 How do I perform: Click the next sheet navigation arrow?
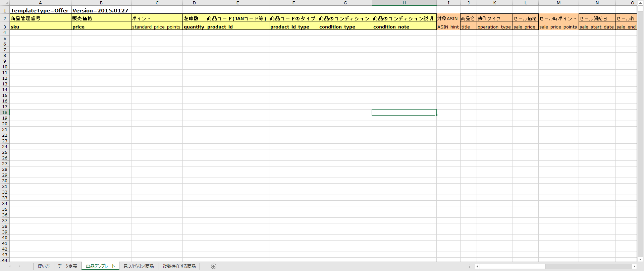pos(19,266)
